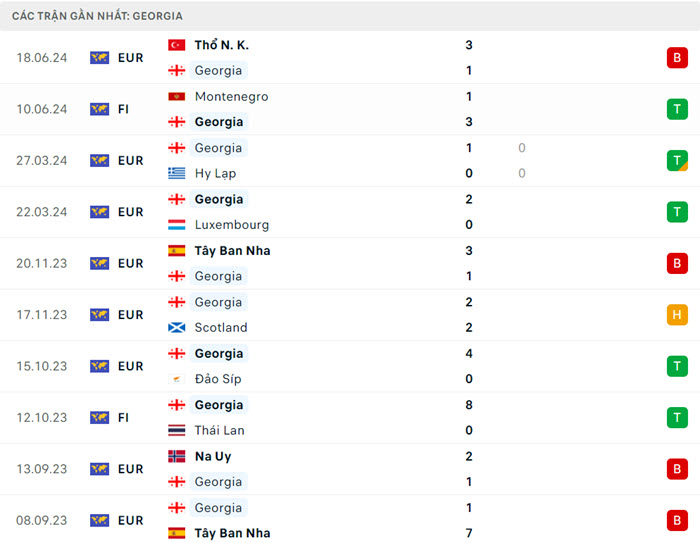Click the green T badge for 12.10.23 match
Screen dimensions: 700x543
(677, 418)
